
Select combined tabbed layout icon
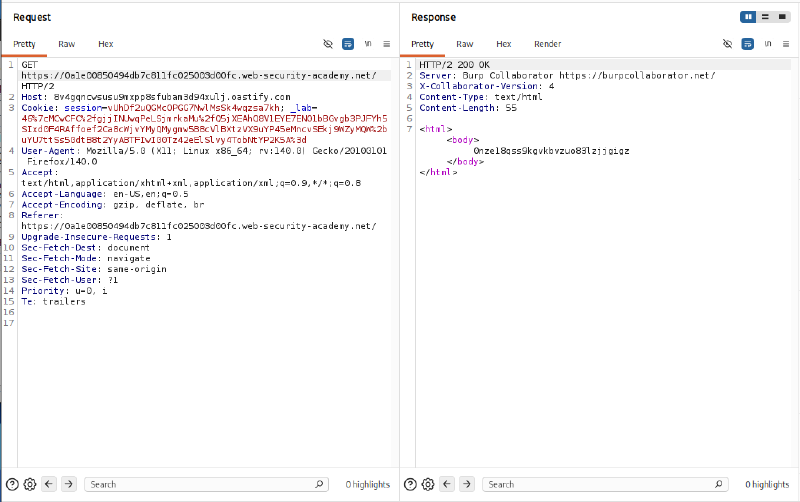(x=782, y=17)
